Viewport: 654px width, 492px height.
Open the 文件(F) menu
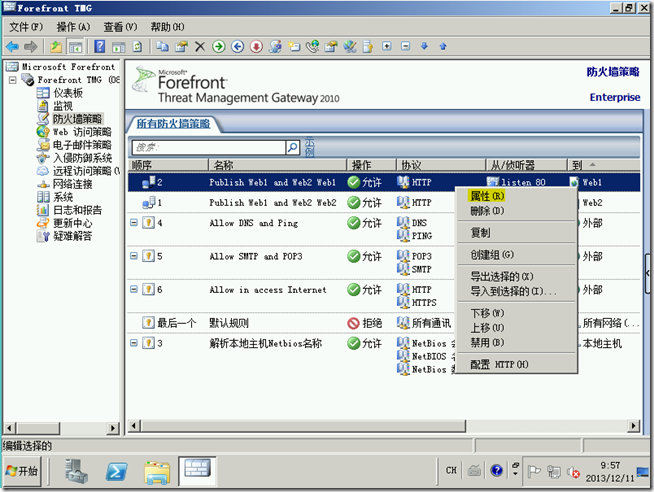click(26, 27)
